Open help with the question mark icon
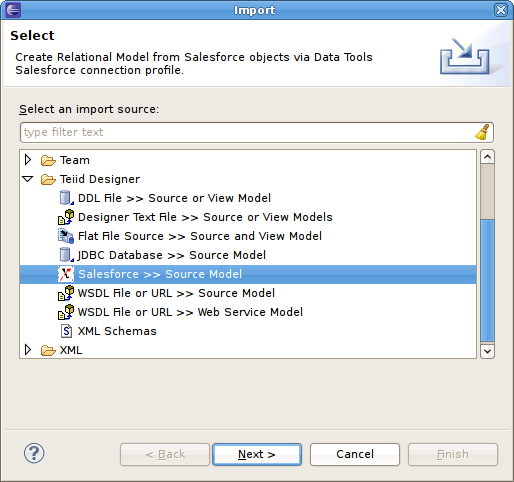 tap(34, 453)
